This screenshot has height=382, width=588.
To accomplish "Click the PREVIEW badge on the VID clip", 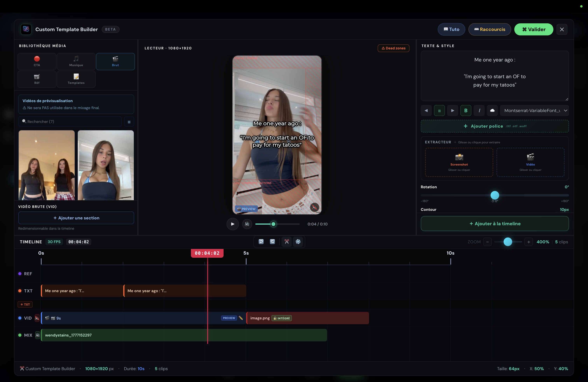I will coord(229,318).
